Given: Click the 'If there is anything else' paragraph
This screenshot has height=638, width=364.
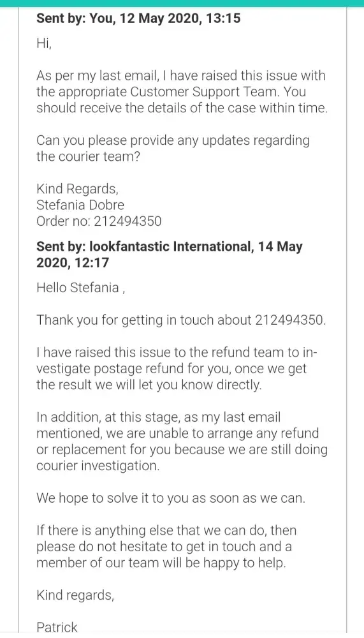Looking at the screenshot, I should pos(167,547).
